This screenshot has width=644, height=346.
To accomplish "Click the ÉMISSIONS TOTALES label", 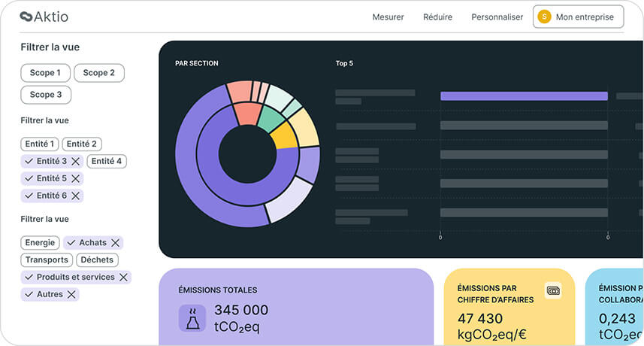I will 218,290.
